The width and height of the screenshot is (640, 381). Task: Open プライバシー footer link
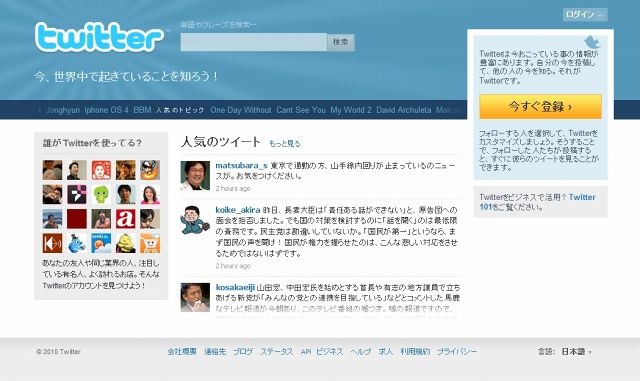[x=457, y=352]
